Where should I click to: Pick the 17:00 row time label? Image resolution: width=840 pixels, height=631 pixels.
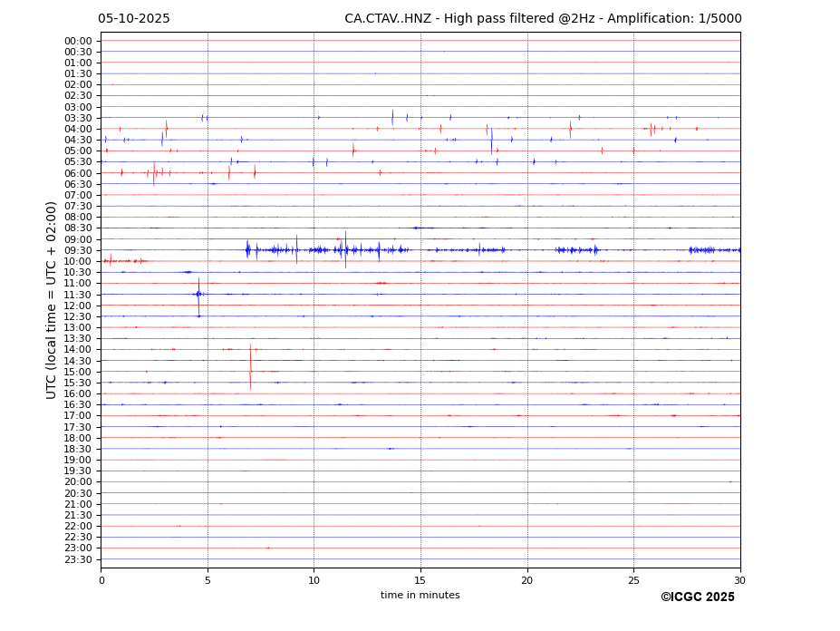[x=78, y=416]
